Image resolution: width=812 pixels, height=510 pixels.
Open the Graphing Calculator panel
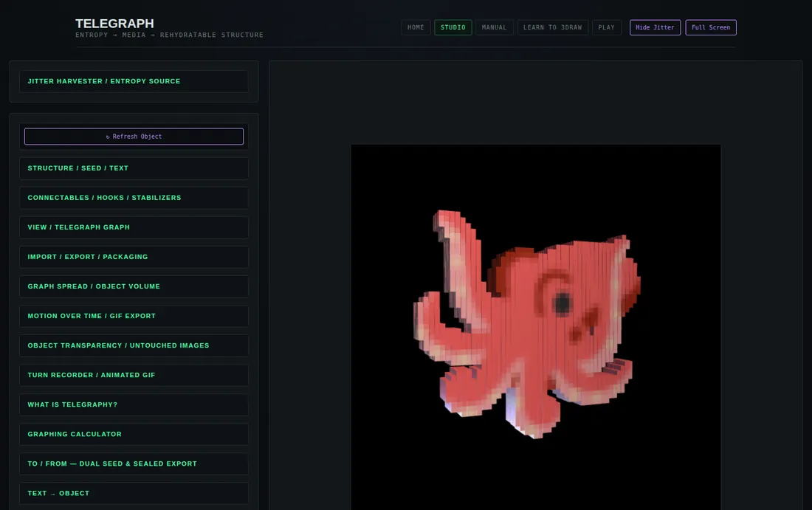[x=134, y=434]
